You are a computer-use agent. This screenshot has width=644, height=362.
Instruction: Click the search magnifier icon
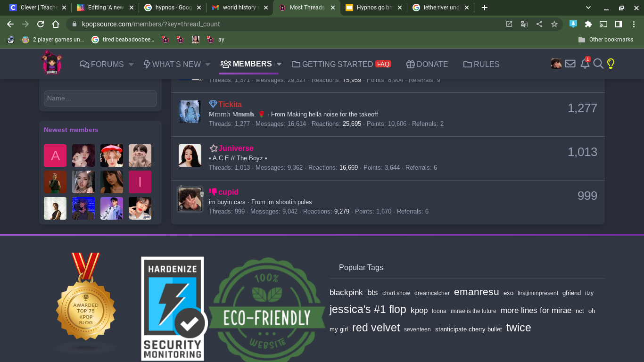[598, 64]
